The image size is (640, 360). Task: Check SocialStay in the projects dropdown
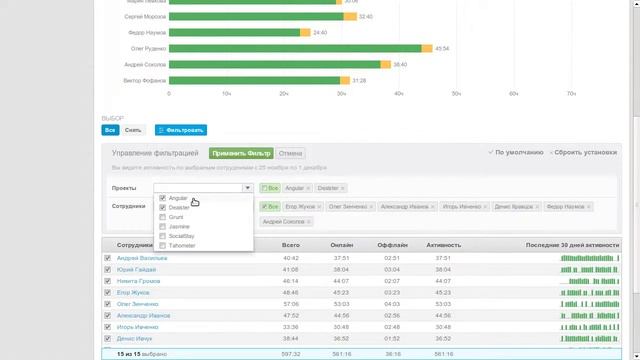[x=162, y=236]
